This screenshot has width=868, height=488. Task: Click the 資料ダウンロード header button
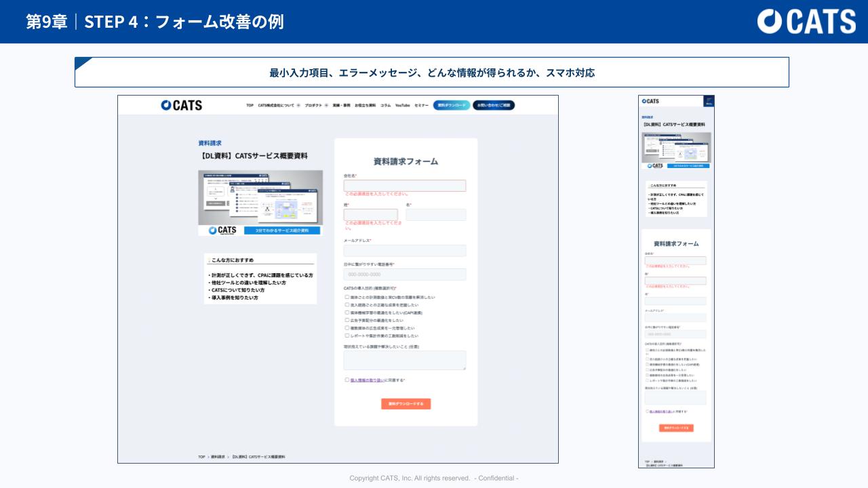[452, 106]
